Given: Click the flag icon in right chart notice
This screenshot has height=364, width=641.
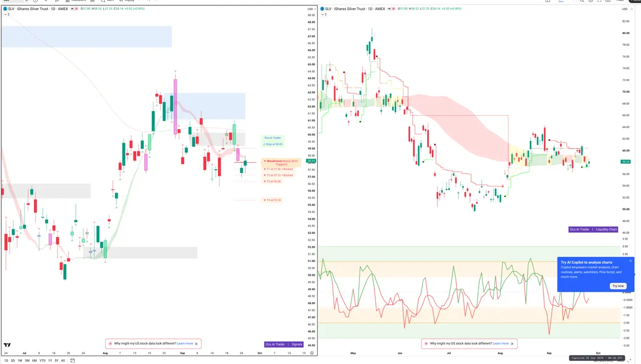Looking at the screenshot, I should click(x=426, y=344).
